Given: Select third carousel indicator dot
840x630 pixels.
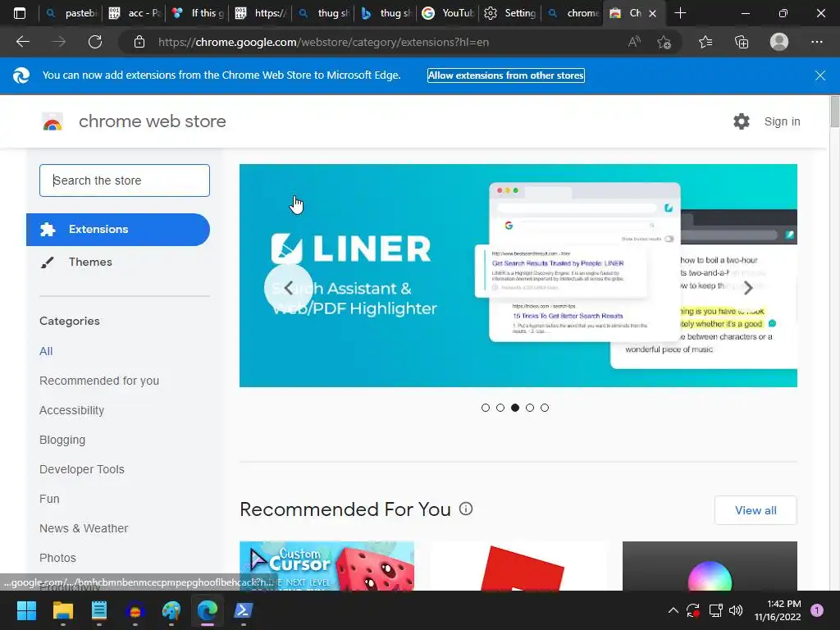Looking at the screenshot, I should [515, 408].
